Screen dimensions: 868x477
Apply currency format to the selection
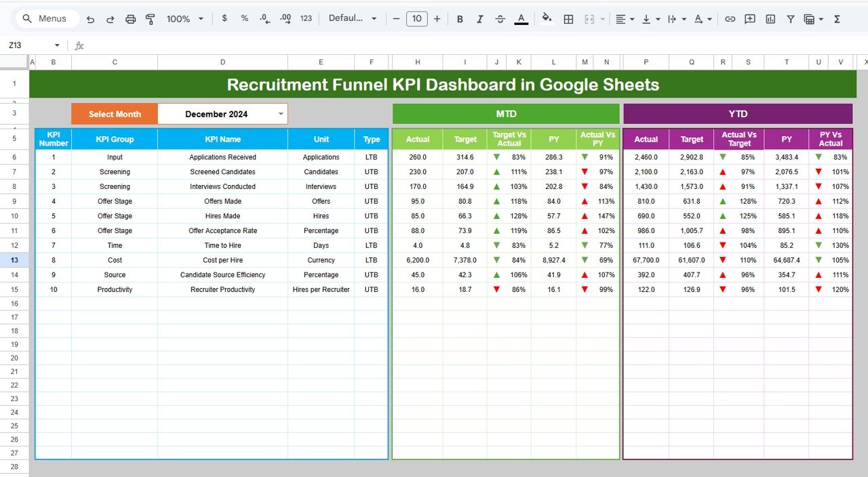[x=224, y=18]
